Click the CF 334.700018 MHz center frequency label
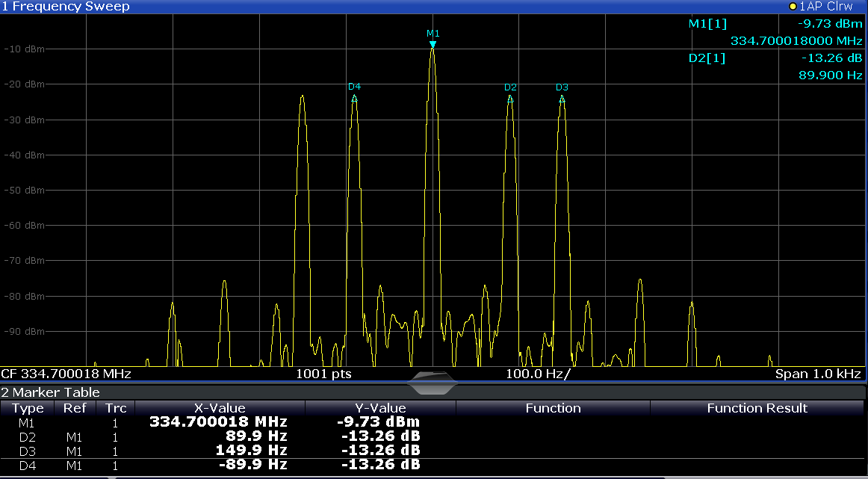 click(66, 374)
